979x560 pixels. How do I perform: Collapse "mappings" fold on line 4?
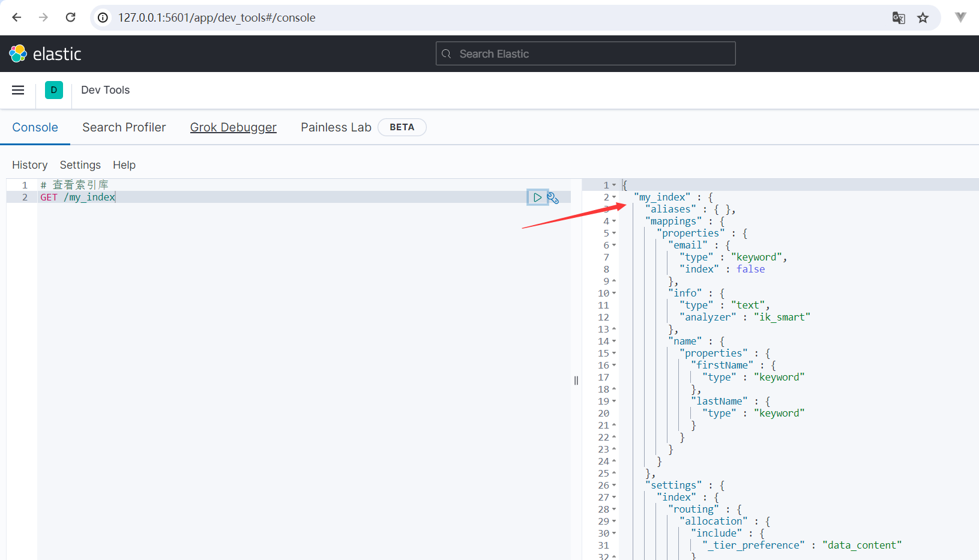[x=614, y=221]
